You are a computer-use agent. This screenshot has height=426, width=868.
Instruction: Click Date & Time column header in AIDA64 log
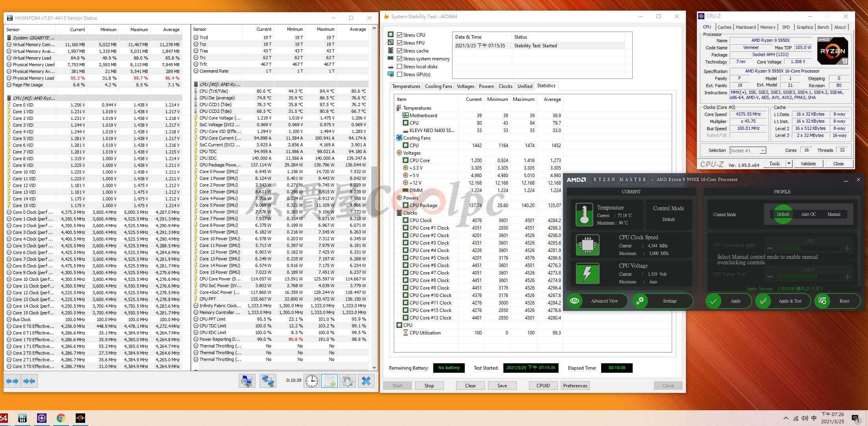click(482, 37)
